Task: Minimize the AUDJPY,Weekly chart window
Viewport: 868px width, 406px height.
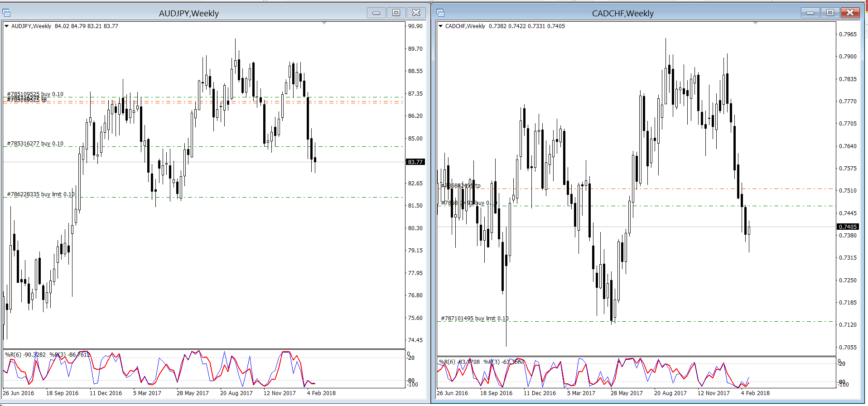Action: (376, 13)
